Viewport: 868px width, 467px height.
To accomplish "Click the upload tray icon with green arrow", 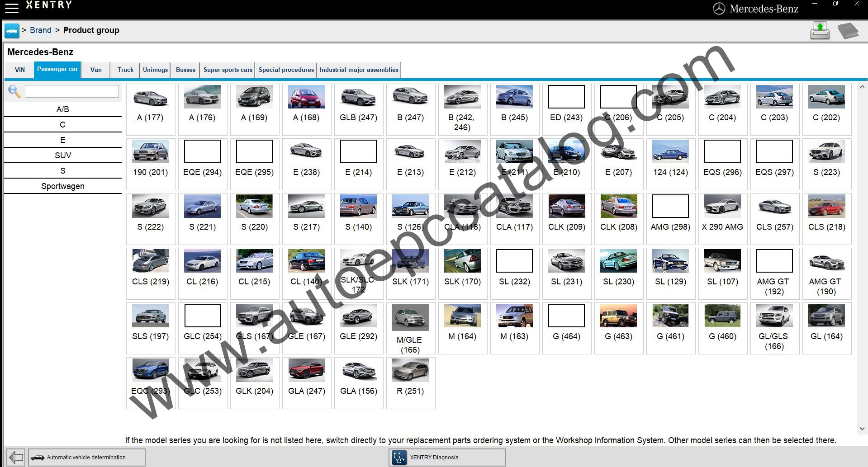I will pyautogui.click(x=820, y=31).
